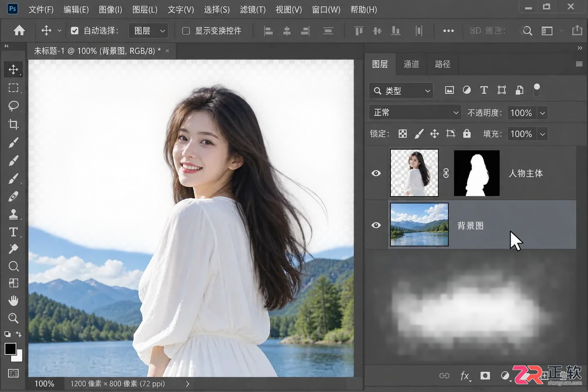The width and height of the screenshot is (588, 392).
Task: Open the 文件(F) menu
Action: click(x=41, y=9)
